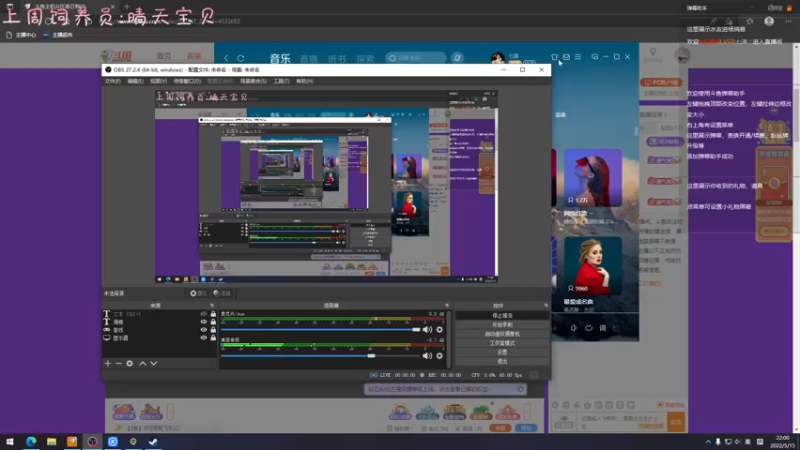
Task: Pop out the 控件 dock panel
Action: pos(546,306)
